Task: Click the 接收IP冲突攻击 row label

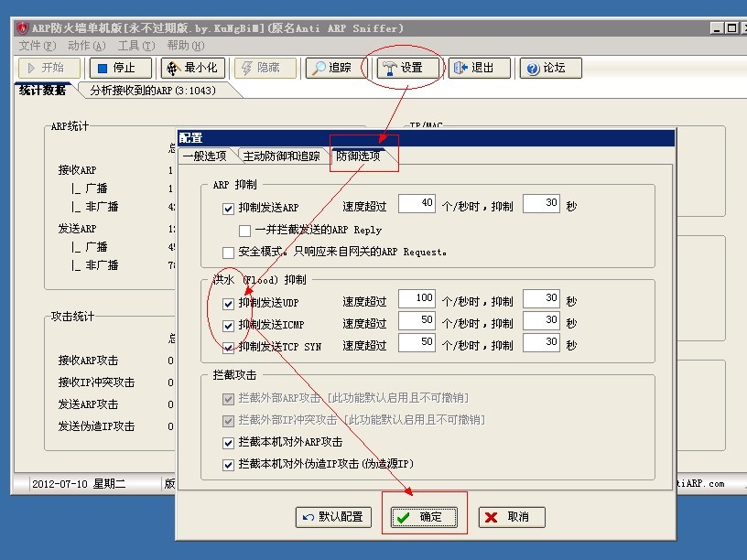Action: pos(96,382)
